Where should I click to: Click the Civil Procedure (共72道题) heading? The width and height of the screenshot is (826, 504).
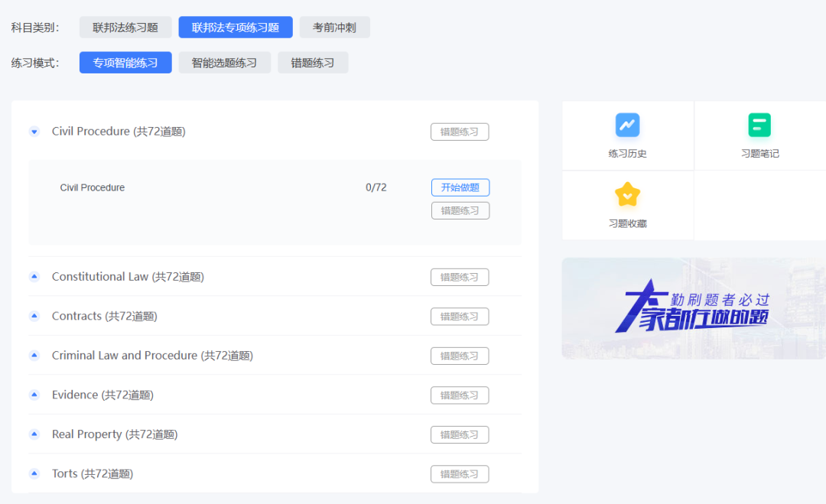coord(119,131)
